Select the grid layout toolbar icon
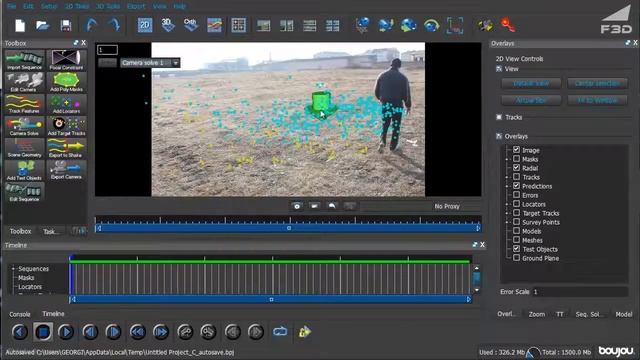640x360 pixels. coord(239,25)
